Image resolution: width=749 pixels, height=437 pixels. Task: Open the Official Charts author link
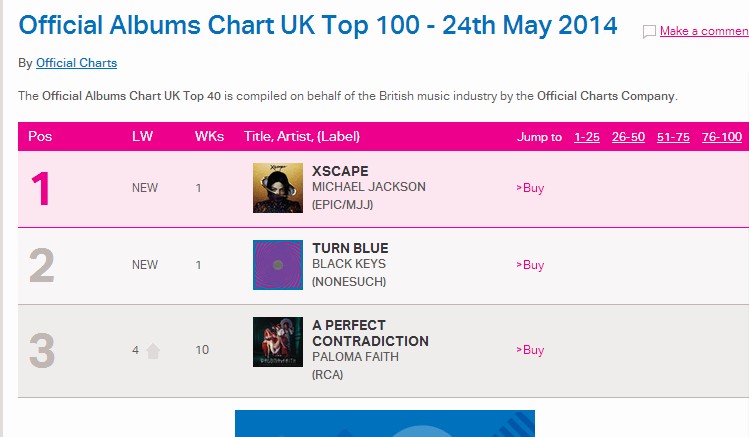coord(76,63)
